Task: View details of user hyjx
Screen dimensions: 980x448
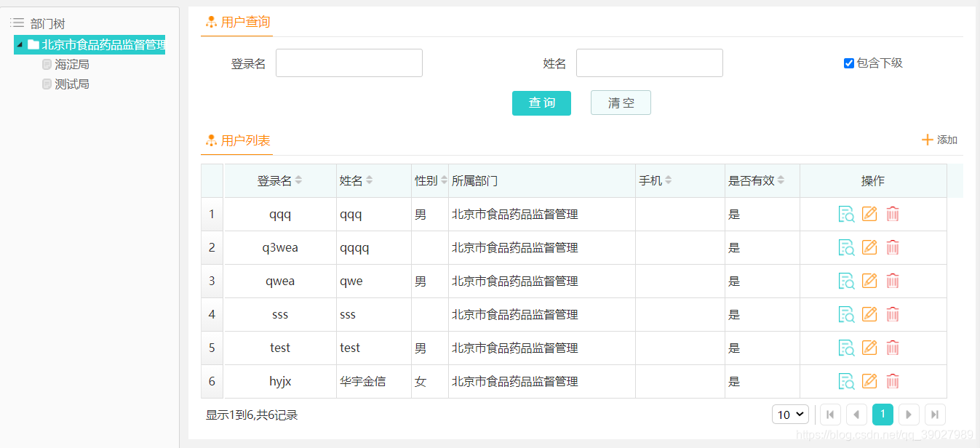Action: tap(846, 382)
